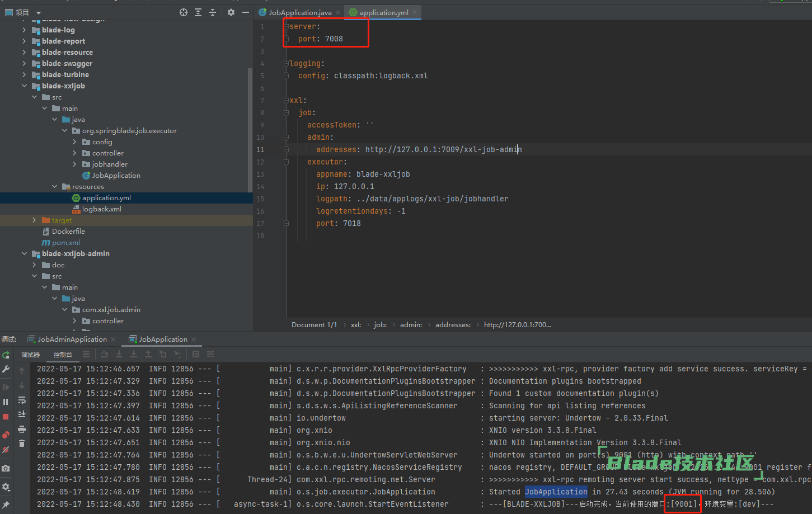Image resolution: width=812 pixels, height=514 pixels.
Task: Fold the executor block in editor gutter
Action: pyautogui.click(x=286, y=162)
